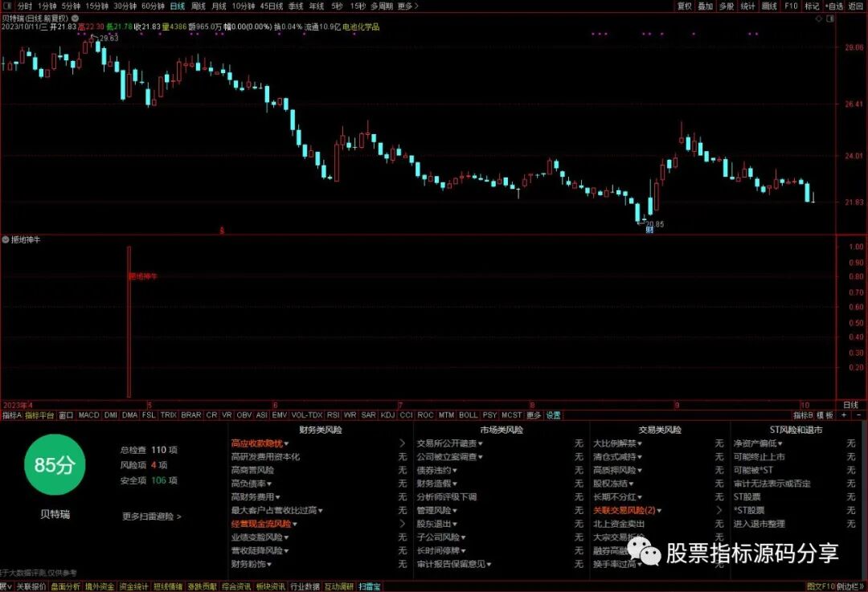Click the red $ marker on the chart
The image size is (868, 592).
pyautogui.click(x=222, y=231)
